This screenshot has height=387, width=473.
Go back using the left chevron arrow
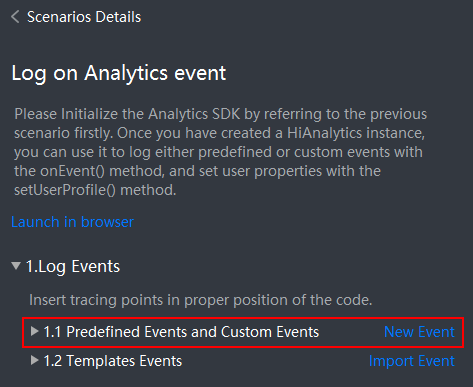tap(15, 17)
